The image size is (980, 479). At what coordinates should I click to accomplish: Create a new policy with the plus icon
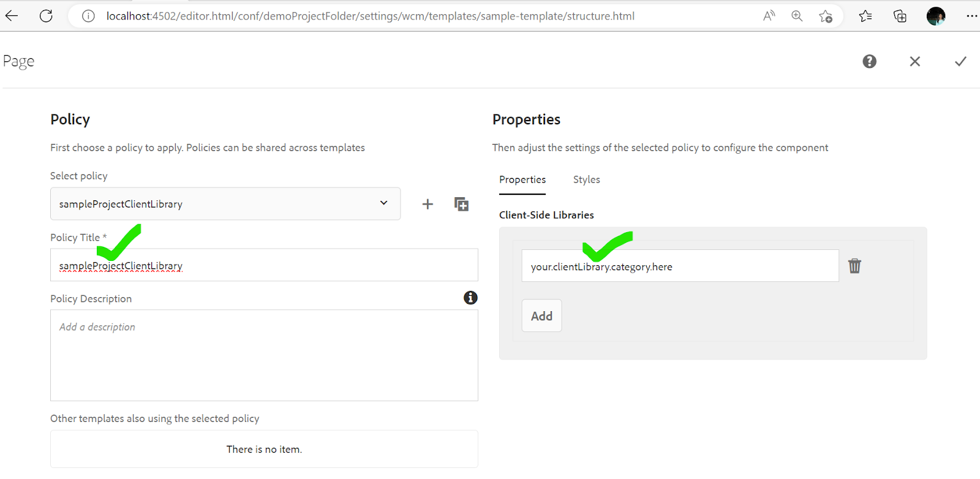(428, 204)
